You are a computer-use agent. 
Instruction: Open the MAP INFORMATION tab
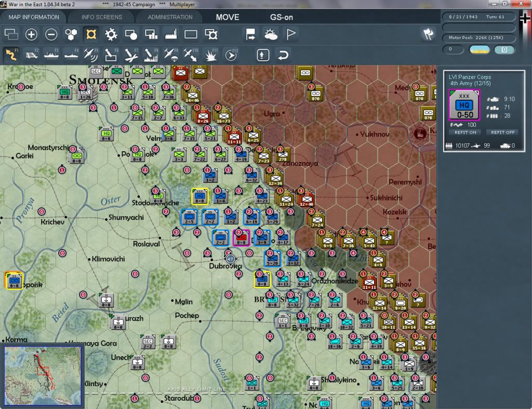(34, 17)
